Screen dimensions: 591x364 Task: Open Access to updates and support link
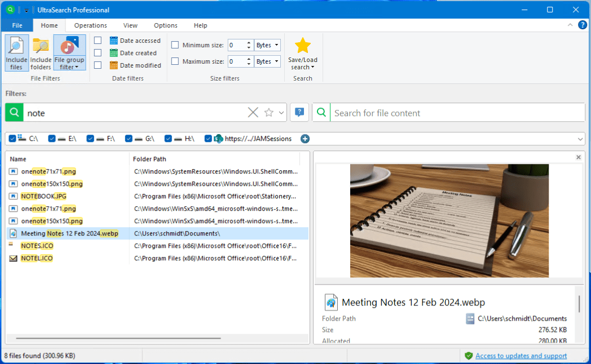click(x=521, y=356)
